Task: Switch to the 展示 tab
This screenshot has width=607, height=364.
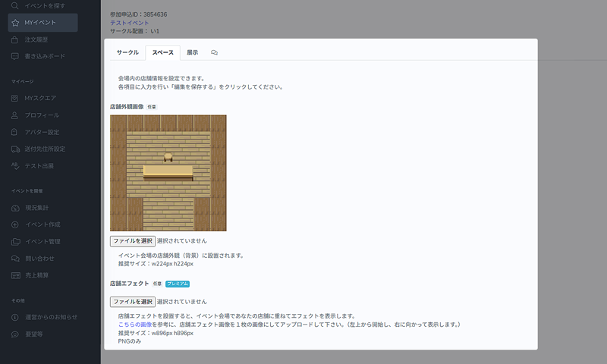Action: [x=192, y=52]
